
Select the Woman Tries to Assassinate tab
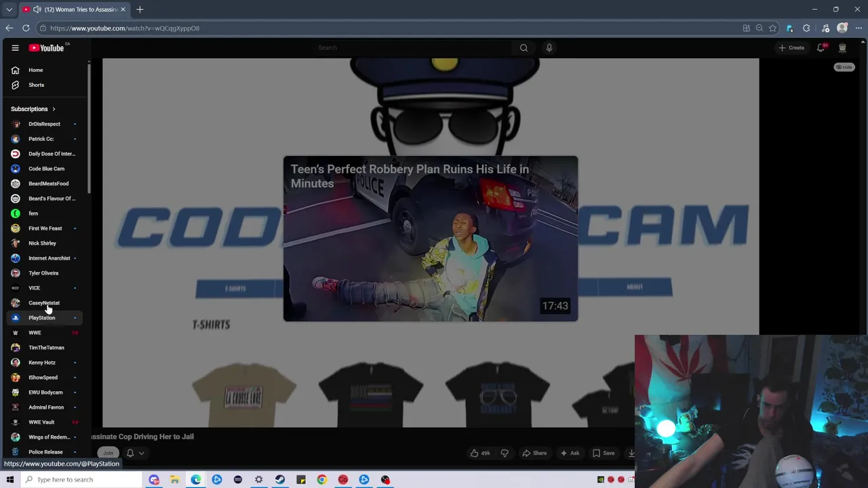pyautogui.click(x=73, y=9)
